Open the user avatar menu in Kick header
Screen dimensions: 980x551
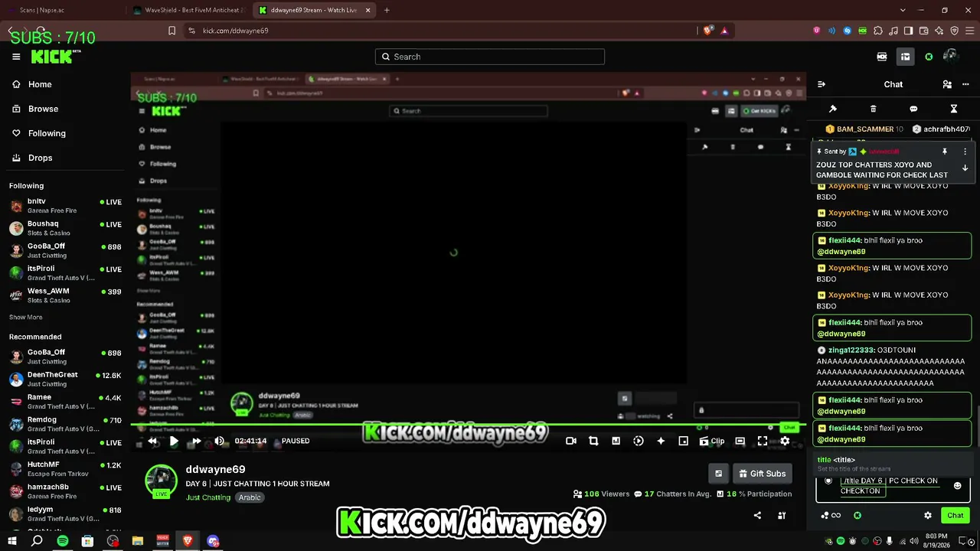click(951, 56)
